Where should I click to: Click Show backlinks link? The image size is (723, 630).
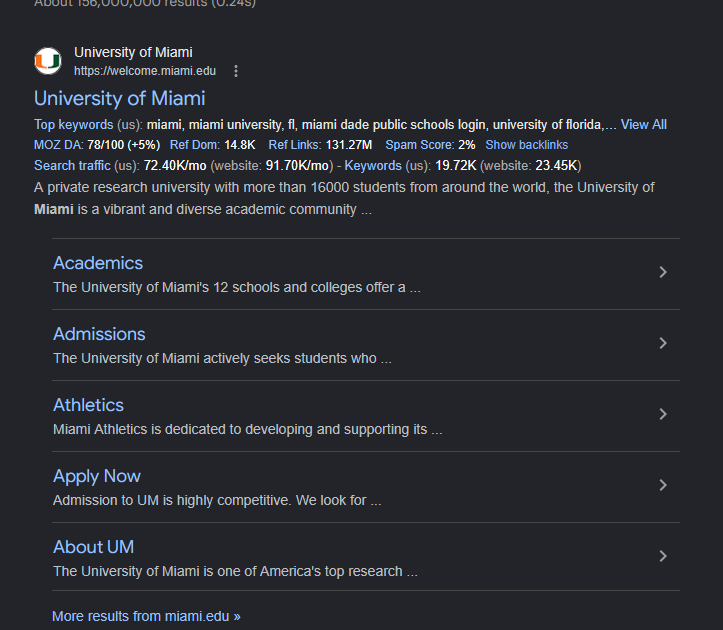coord(527,145)
